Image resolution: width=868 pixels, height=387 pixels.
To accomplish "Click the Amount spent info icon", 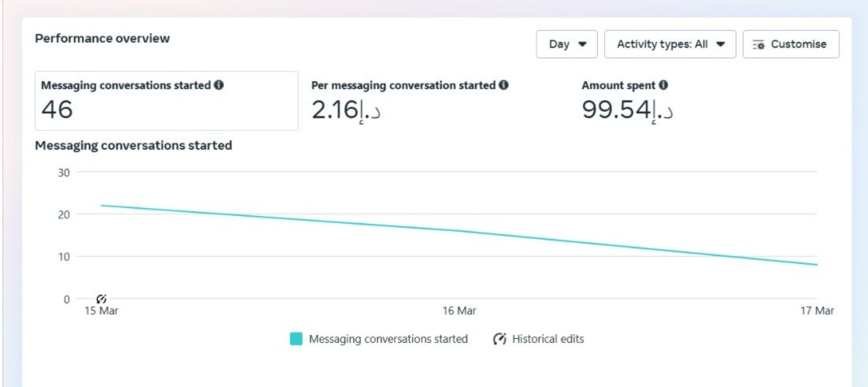I will [x=663, y=85].
